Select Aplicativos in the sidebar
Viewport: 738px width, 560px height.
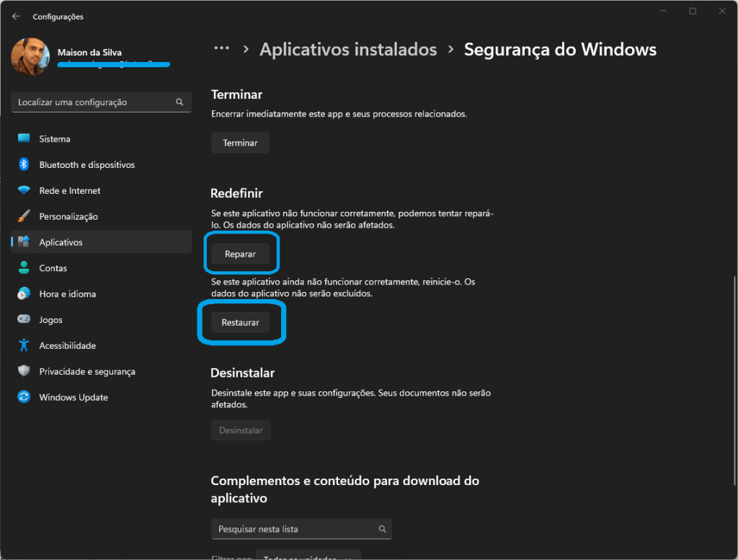101,242
